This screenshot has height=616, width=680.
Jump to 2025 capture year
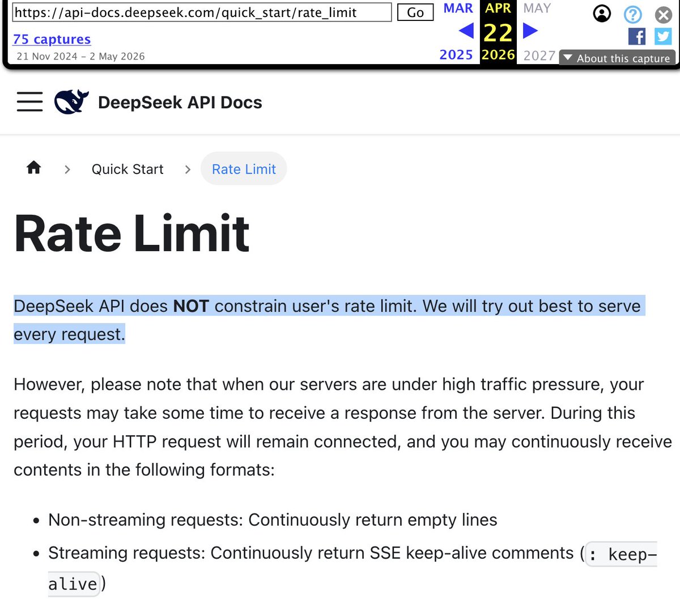click(x=456, y=55)
